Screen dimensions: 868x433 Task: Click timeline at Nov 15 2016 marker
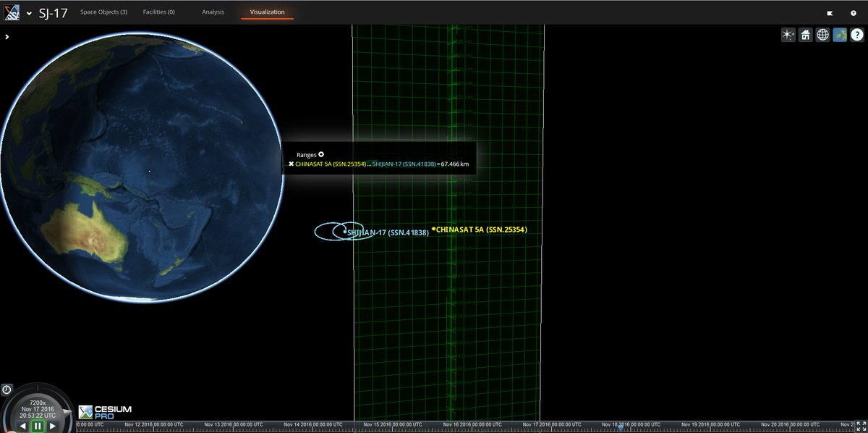(392, 425)
